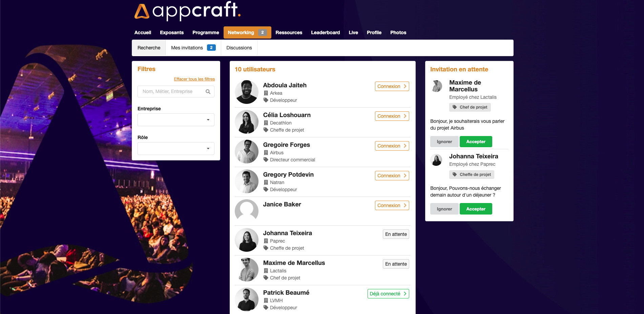Click the building icon next to Arkea

266,93
